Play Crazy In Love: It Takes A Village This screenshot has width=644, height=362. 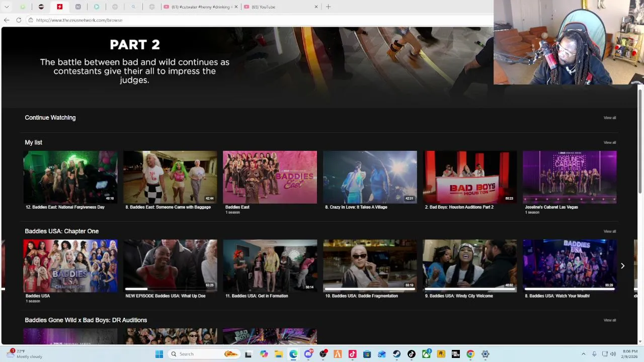pyautogui.click(x=370, y=177)
